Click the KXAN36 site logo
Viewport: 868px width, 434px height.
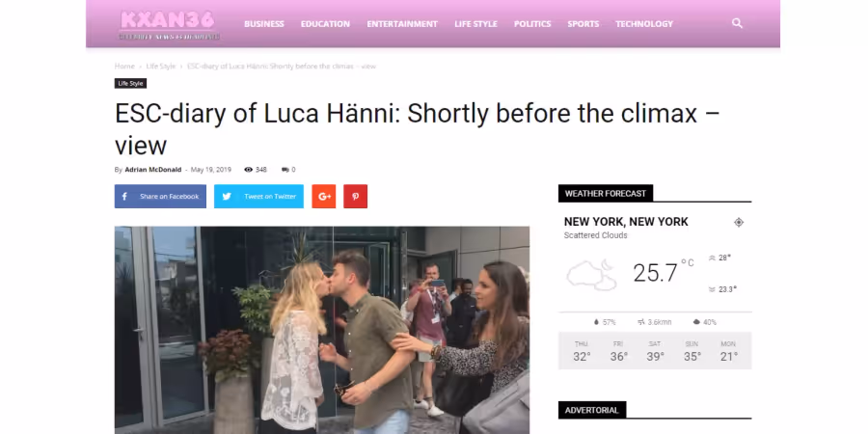click(168, 24)
